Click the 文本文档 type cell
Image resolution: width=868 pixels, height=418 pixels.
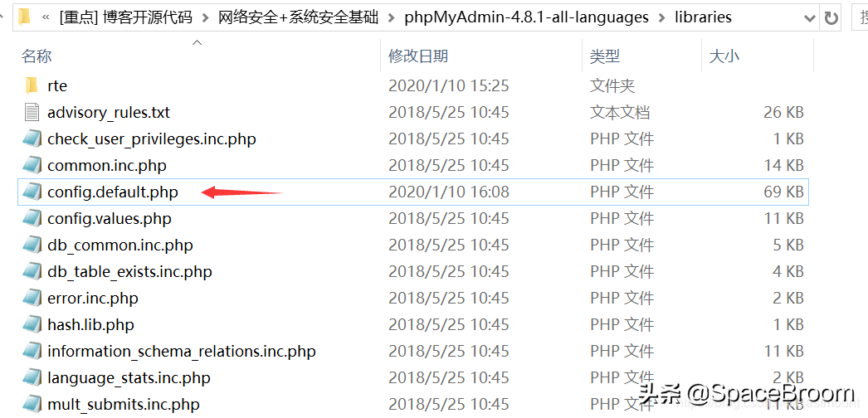(x=619, y=112)
